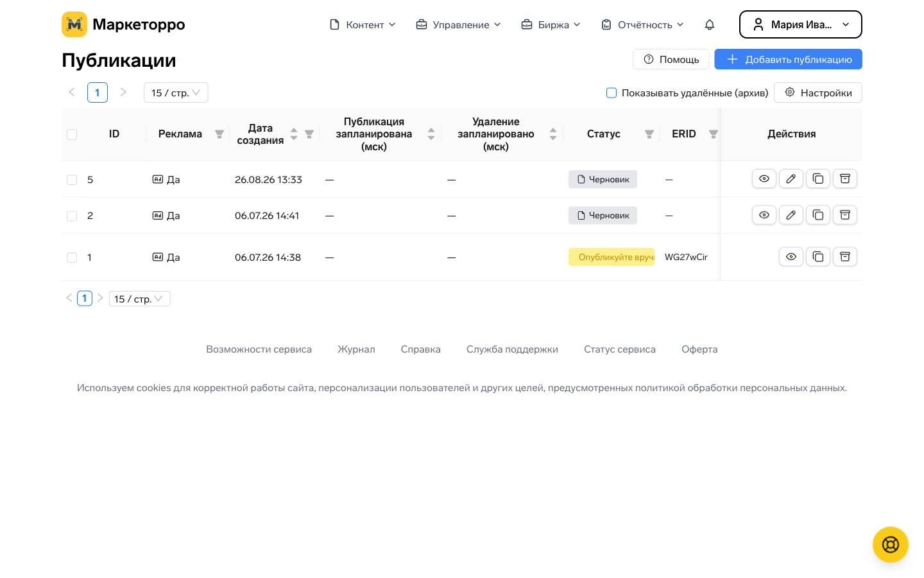Expand the Биржа menu
This screenshot has height=578, width=924.
pyautogui.click(x=551, y=24)
